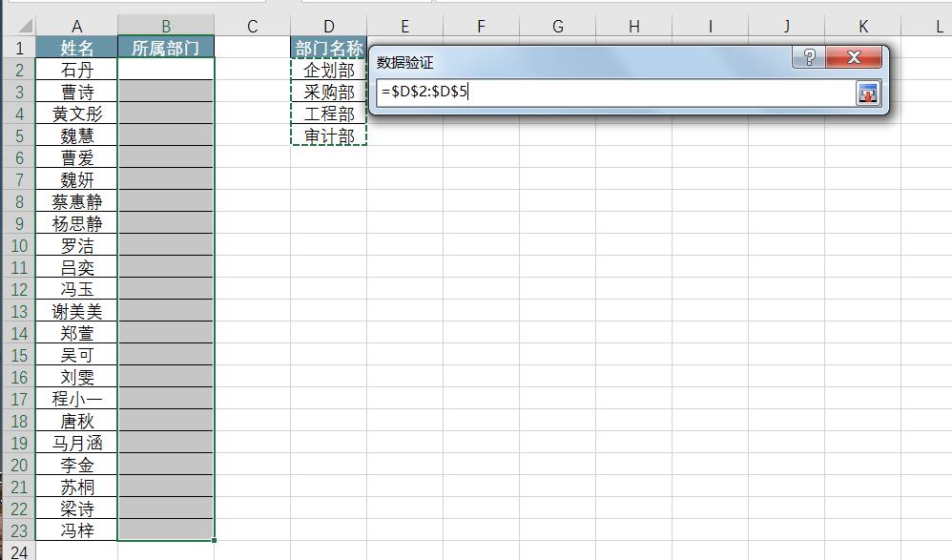952x560 pixels.
Task: Select column J header
Action: [786, 26]
